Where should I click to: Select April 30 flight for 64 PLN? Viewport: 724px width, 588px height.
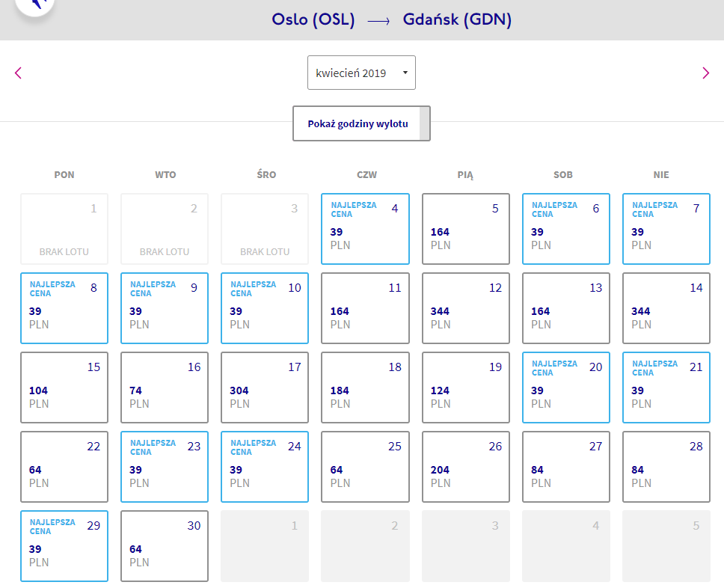pos(165,546)
